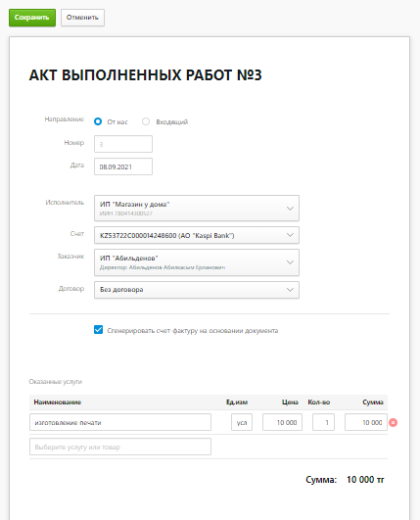The image size is (420, 520).
Task: Click the Кол-во quantity field
Action: 323,422
